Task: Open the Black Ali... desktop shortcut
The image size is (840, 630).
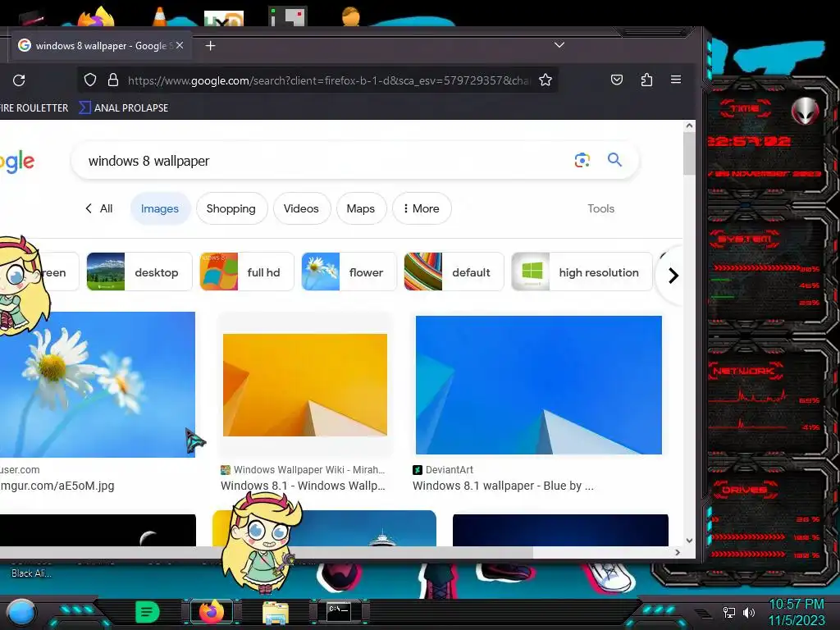Action: coord(32,573)
